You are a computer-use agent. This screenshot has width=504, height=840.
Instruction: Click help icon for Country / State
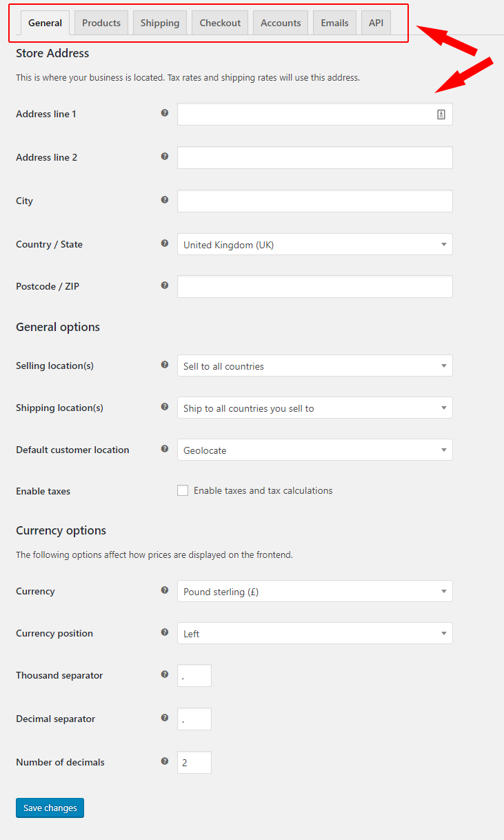click(x=165, y=243)
